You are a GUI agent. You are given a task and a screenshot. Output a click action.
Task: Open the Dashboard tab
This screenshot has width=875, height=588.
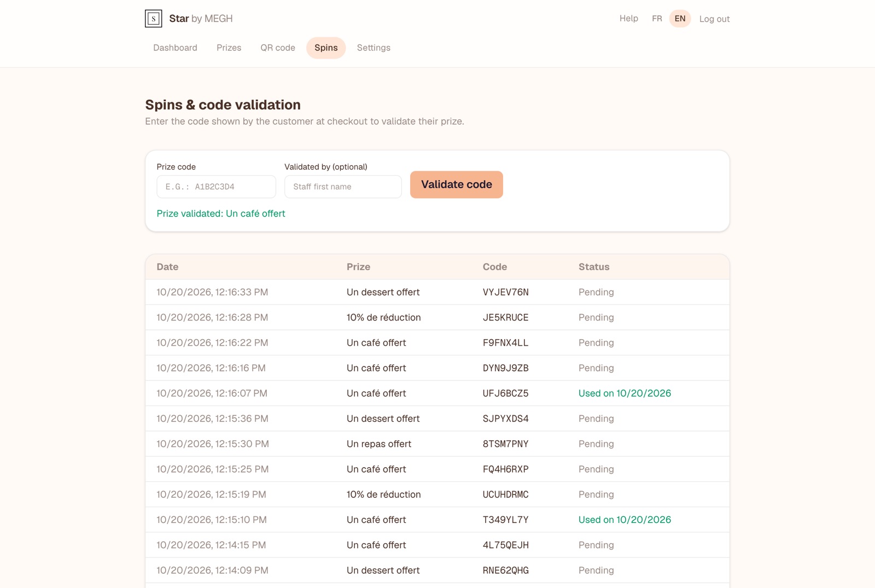click(175, 48)
